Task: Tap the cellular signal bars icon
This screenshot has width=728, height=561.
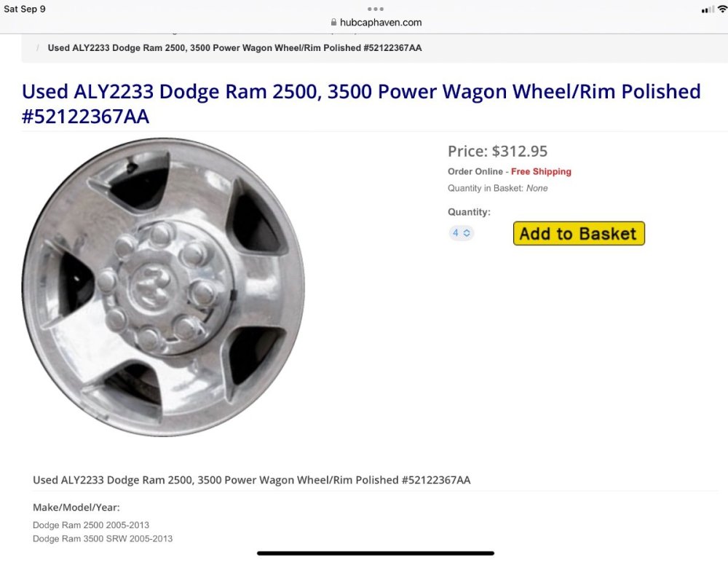Action: pyautogui.click(x=708, y=9)
